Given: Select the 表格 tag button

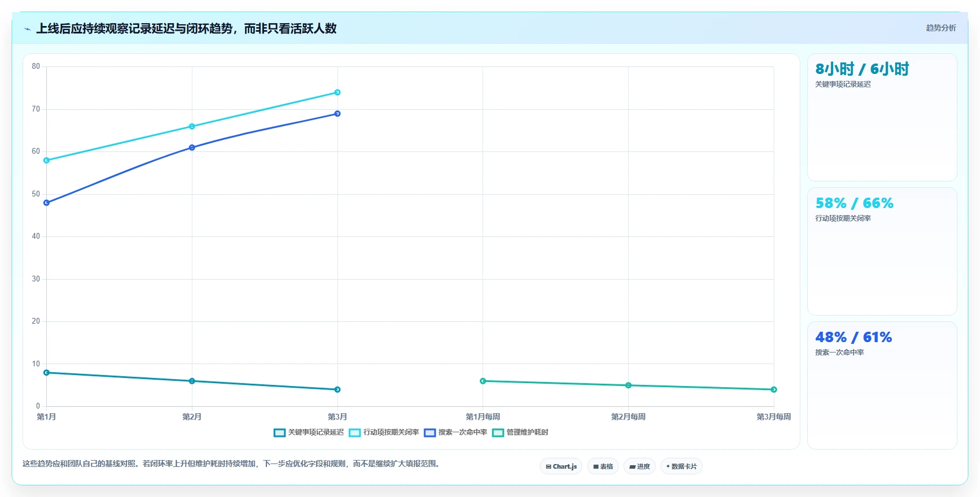Looking at the screenshot, I should pos(603,466).
